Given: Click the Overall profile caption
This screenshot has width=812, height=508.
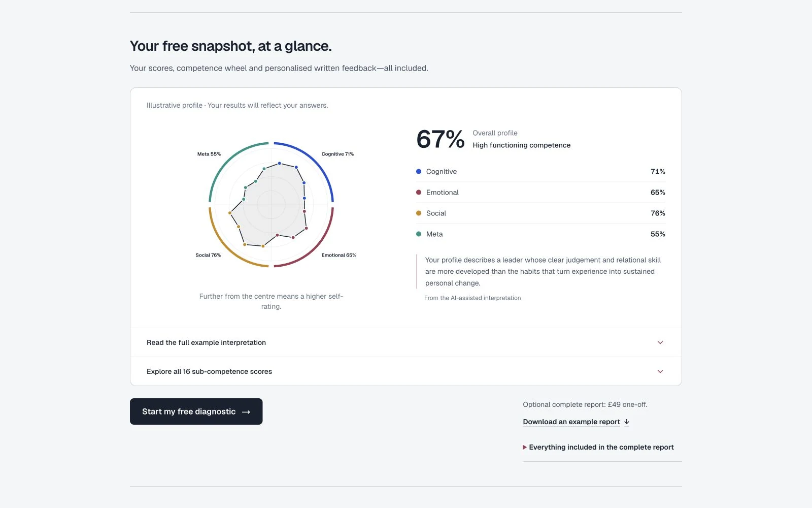Looking at the screenshot, I should 495,133.
